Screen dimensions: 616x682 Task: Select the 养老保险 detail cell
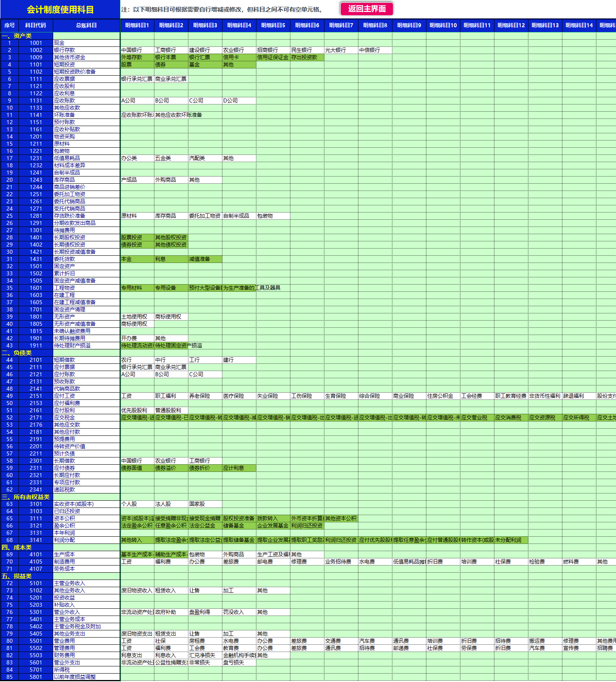pos(205,396)
